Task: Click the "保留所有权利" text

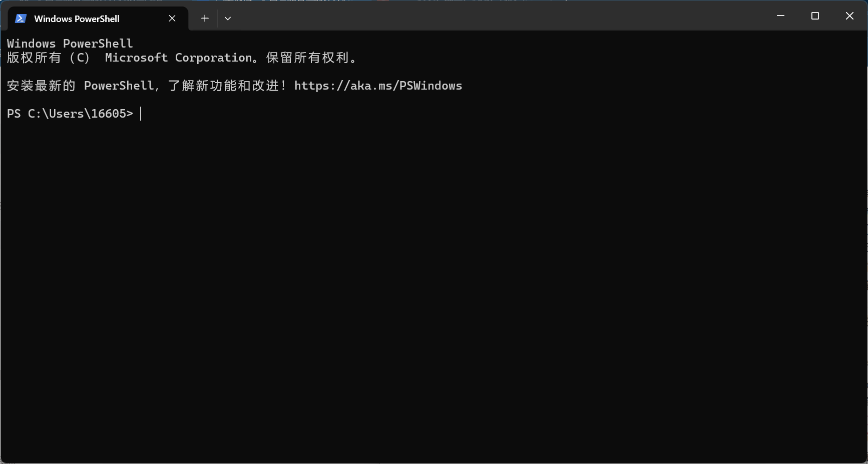Action: pos(307,58)
